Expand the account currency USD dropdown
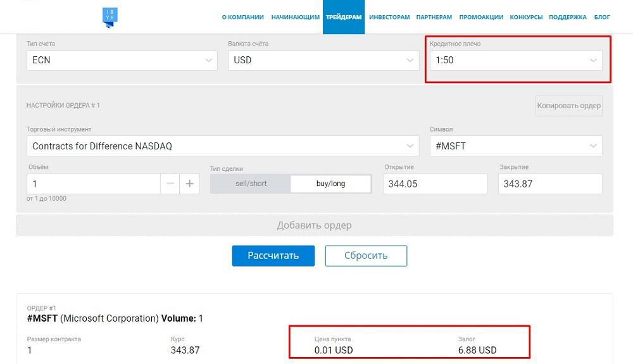Screen dimensions: 633x364 (x=323, y=60)
